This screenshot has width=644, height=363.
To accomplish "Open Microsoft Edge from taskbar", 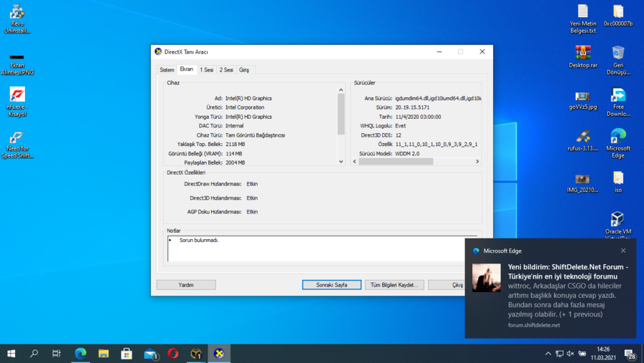I will pyautogui.click(x=80, y=354).
